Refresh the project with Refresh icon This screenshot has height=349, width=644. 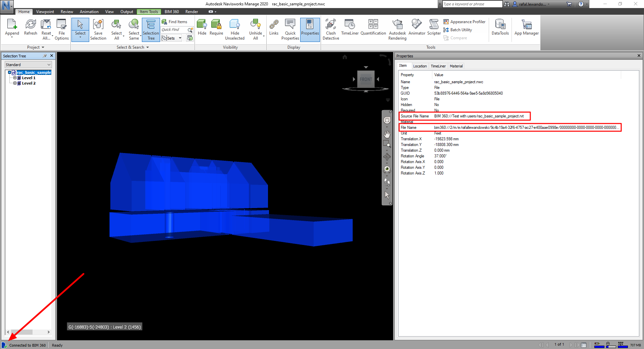click(x=31, y=28)
